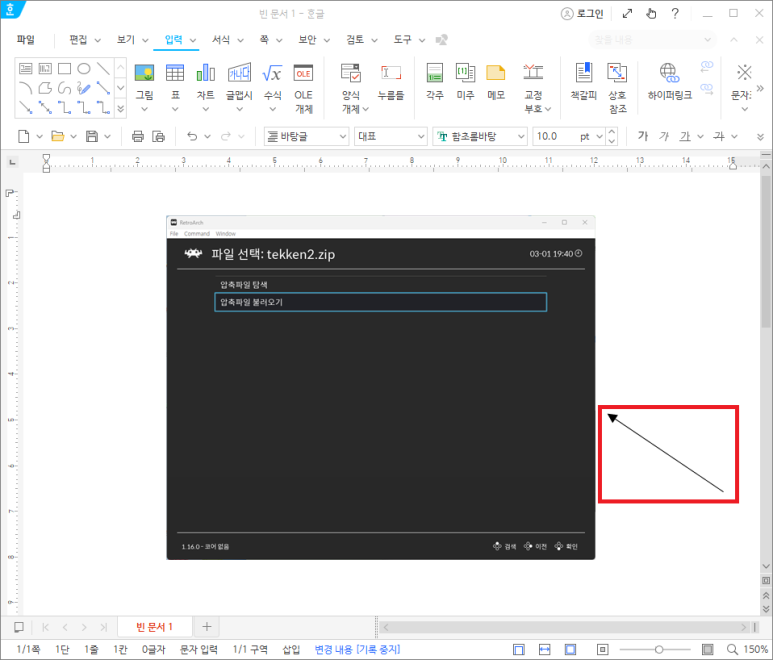Image resolution: width=773 pixels, height=660 pixels.
Task: Insert an OLE 개체 object
Action: click(x=303, y=73)
